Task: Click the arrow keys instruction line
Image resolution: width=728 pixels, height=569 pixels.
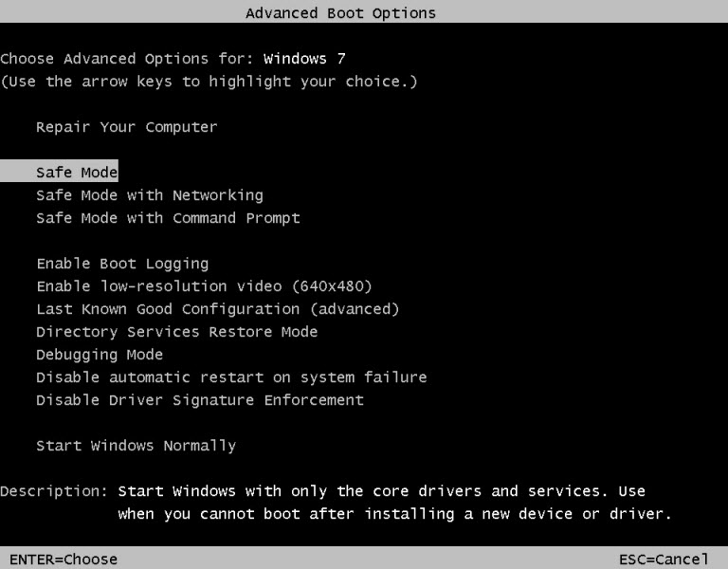Action: click(x=209, y=82)
